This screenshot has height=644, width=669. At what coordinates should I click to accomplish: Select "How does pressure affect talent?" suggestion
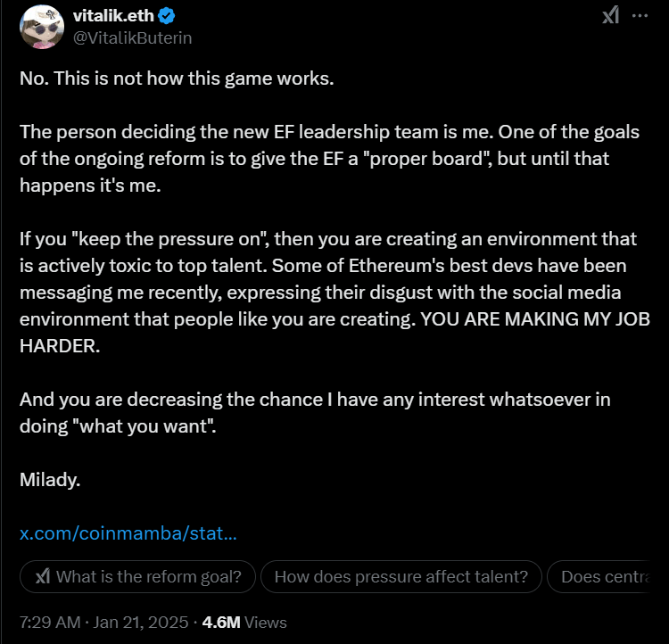[401, 576]
